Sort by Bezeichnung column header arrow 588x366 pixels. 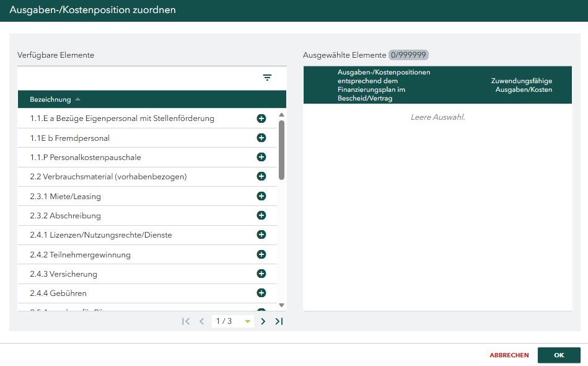(77, 99)
